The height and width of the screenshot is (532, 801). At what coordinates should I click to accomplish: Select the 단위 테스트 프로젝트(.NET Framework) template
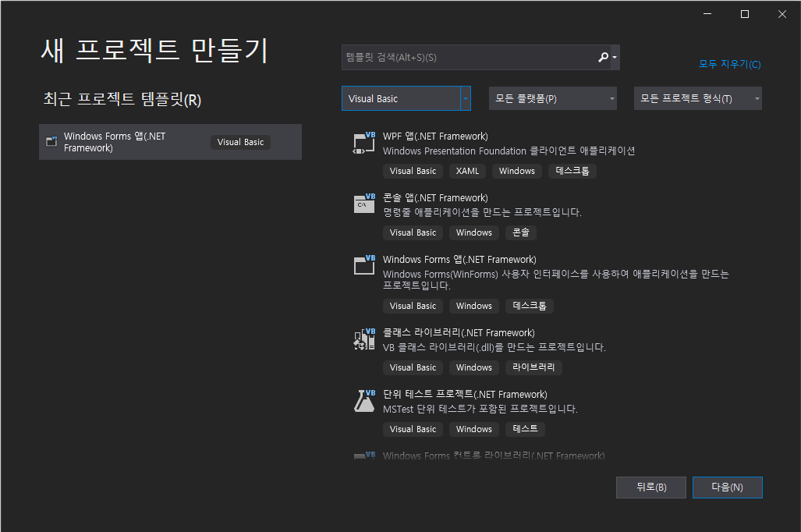click(465, 395)
